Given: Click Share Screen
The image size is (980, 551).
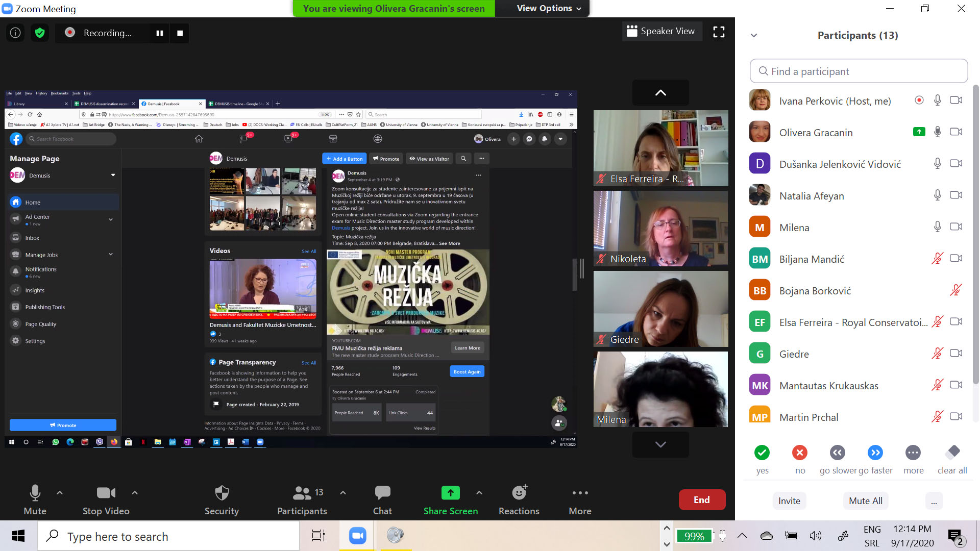Looking at the screenshot, I should [451, 500].
